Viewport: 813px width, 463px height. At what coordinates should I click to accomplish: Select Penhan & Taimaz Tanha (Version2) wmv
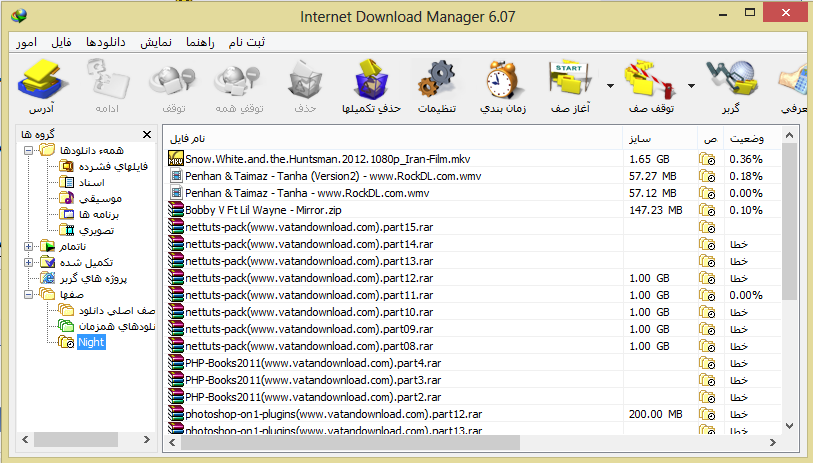473,176
